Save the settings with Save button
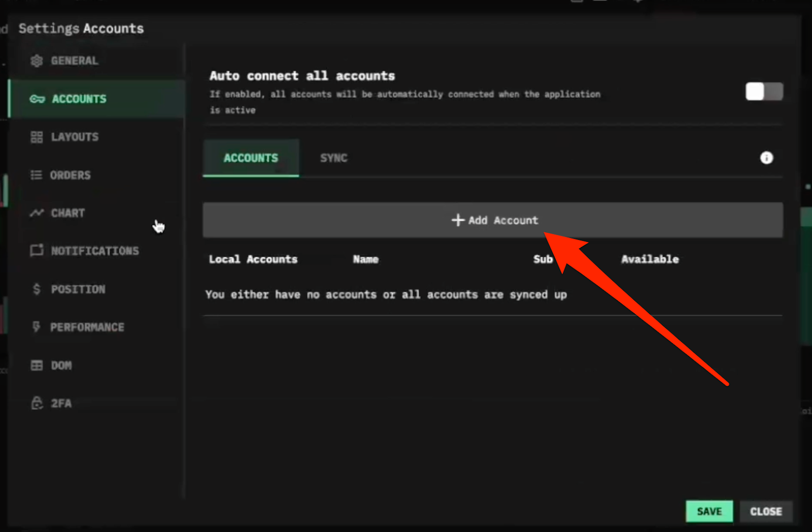The image size is (812, 532). coord(709,511)
